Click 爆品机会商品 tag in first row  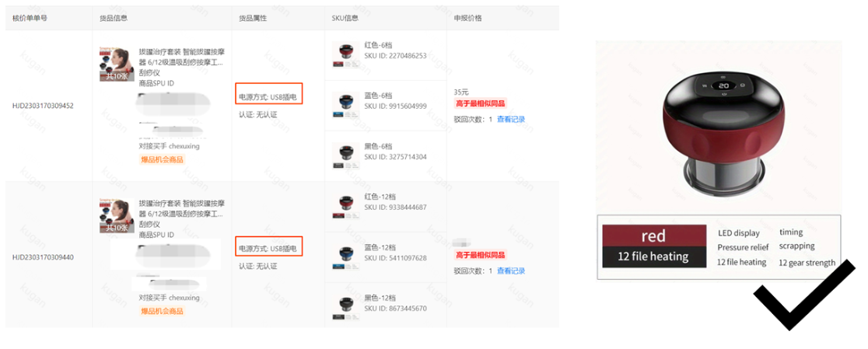[x=162, y=159]
